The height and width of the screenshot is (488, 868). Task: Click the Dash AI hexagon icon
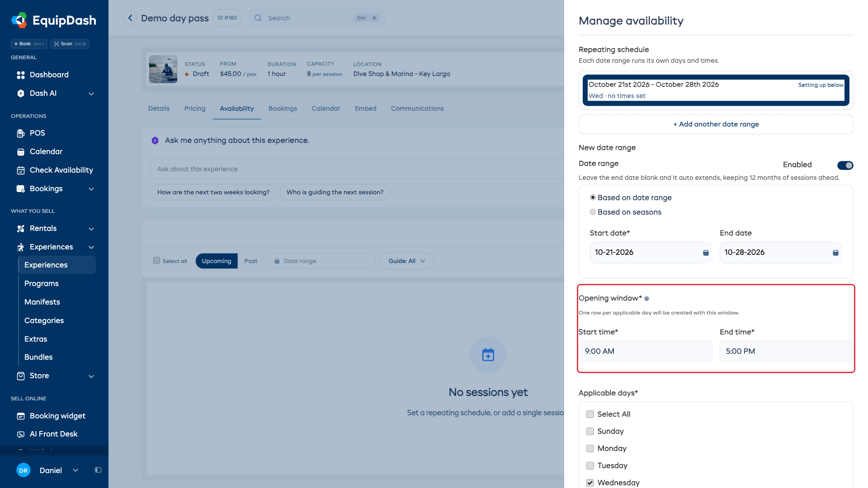click(x=21, y=94)
